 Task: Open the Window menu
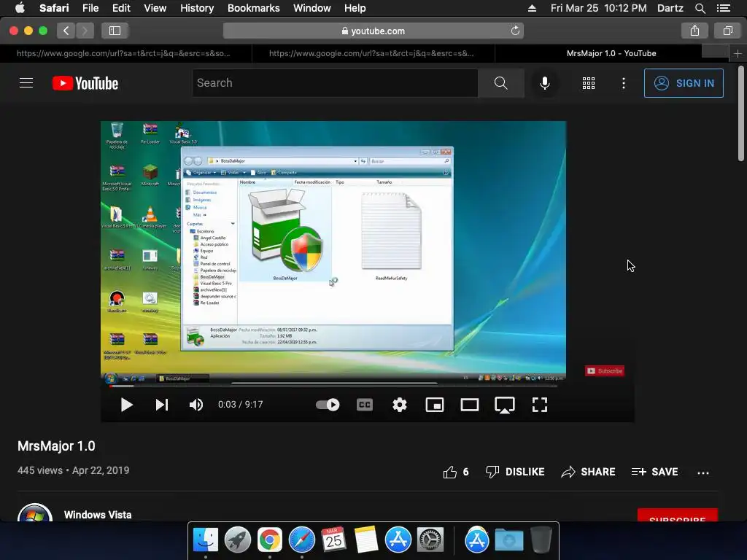312,8
